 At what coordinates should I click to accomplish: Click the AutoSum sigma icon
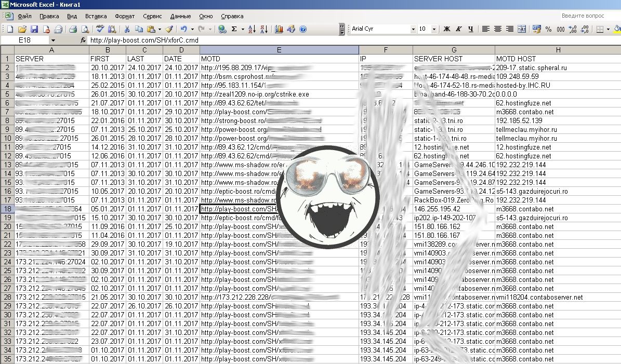coord(234,29)
